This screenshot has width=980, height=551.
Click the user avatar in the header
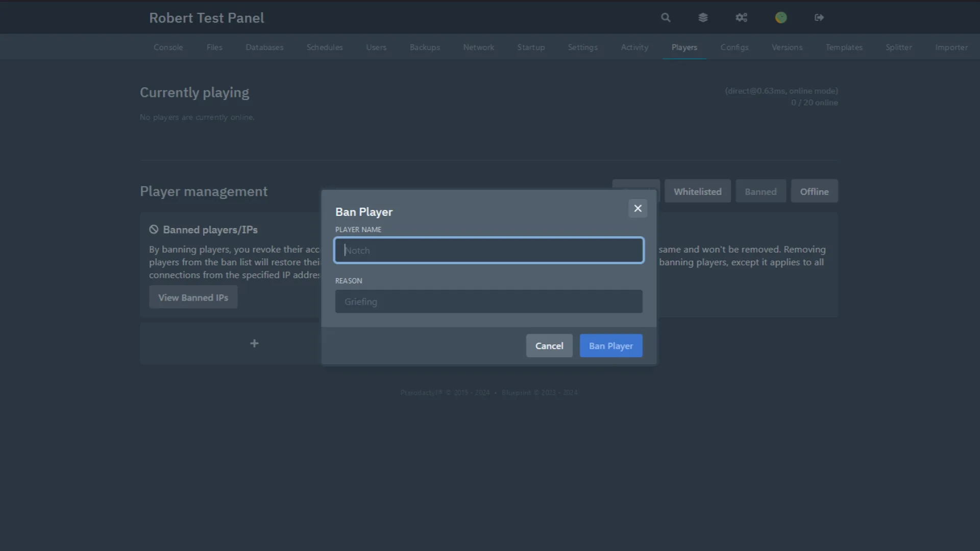tap(781, 17)
